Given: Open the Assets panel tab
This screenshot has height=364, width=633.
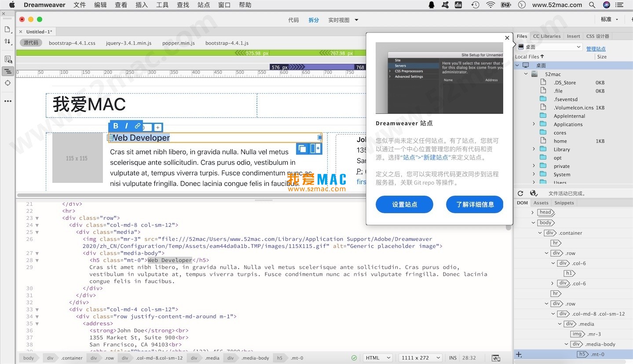Looking at the screenshot, I should [541, 203].
